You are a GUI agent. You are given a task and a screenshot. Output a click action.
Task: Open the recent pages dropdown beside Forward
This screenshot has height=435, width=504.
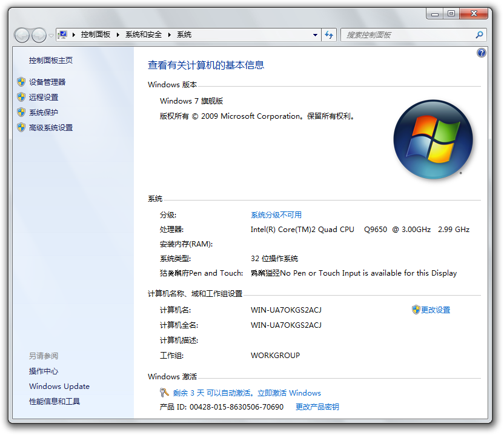tap(51, 35)
